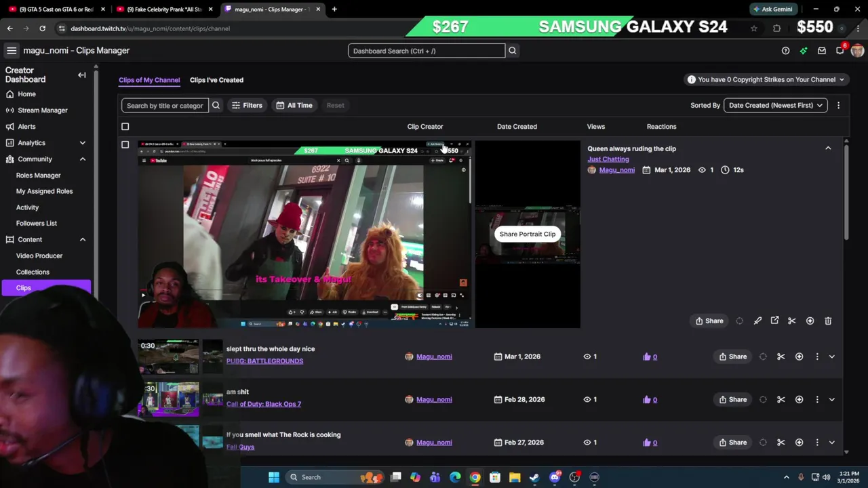Switch to Clips of My Channel tab

point(149,80)
